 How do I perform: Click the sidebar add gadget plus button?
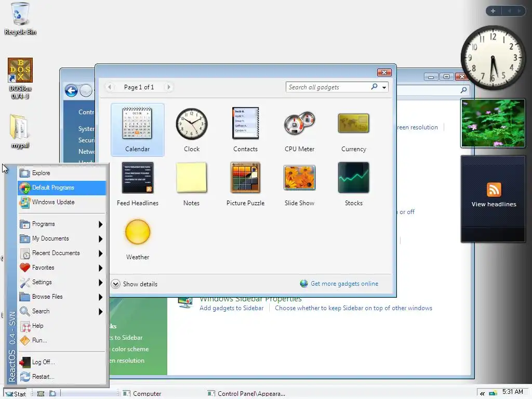pos(493,11)
